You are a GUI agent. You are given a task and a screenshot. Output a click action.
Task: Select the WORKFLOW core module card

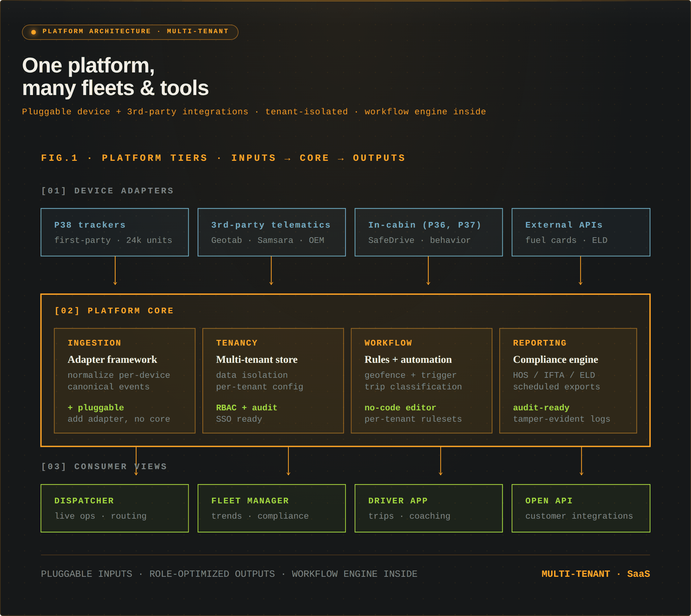422,381
